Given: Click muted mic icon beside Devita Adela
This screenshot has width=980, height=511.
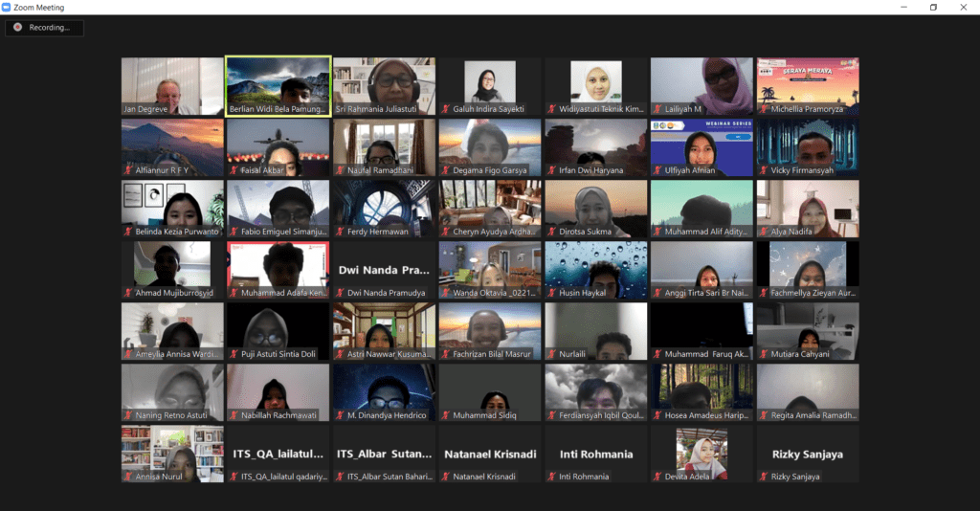Looking at the screenshot, I should pos(657,477).
